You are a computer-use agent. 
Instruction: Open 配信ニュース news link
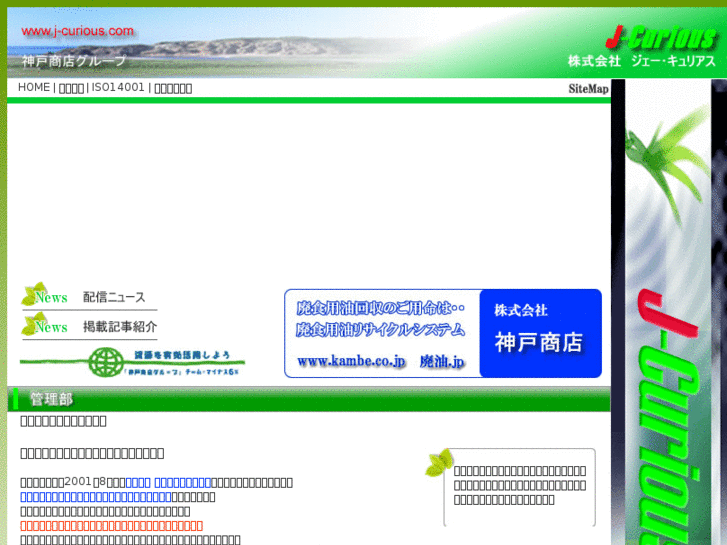[x=114, y=297]
